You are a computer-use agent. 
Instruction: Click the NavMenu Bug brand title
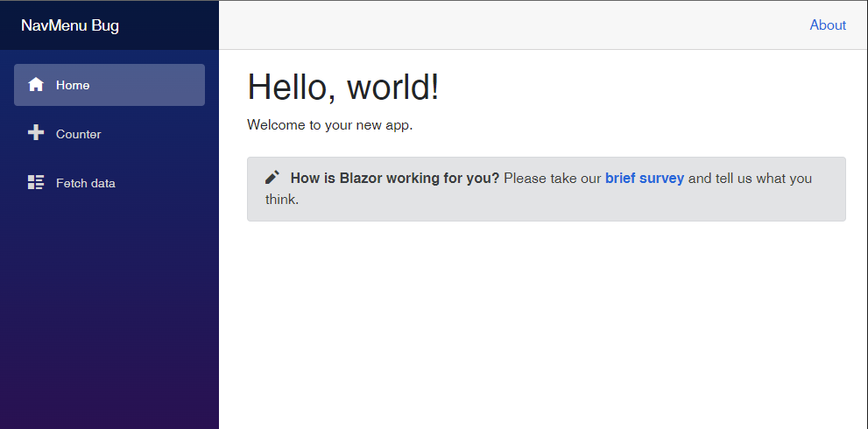[x=70, y=25]
